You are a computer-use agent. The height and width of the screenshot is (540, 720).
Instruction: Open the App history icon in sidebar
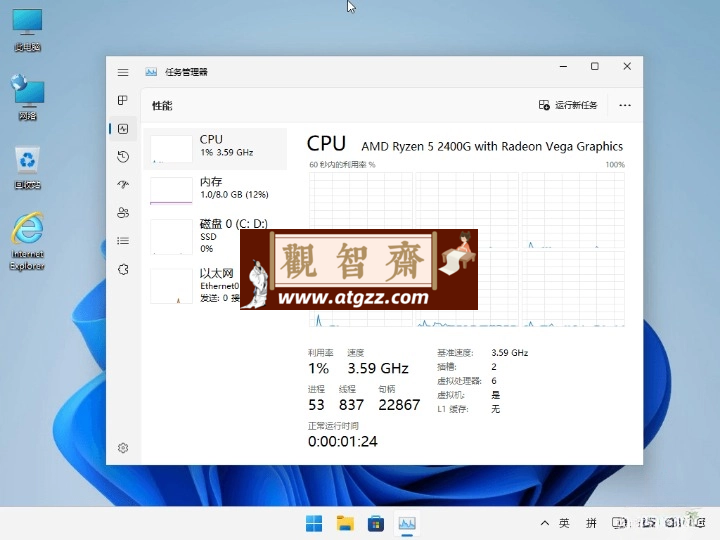pyautogui.click(x=123, y=157)
